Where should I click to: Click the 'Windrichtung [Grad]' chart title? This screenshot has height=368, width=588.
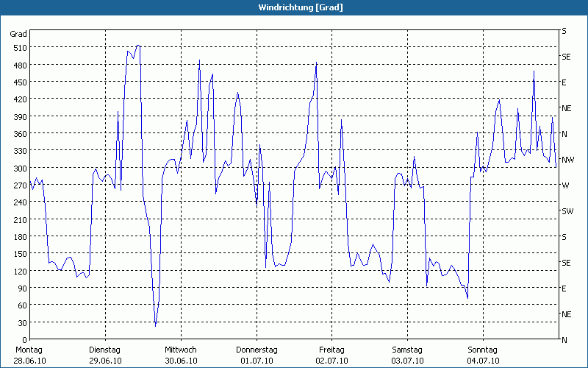[301, 7]
